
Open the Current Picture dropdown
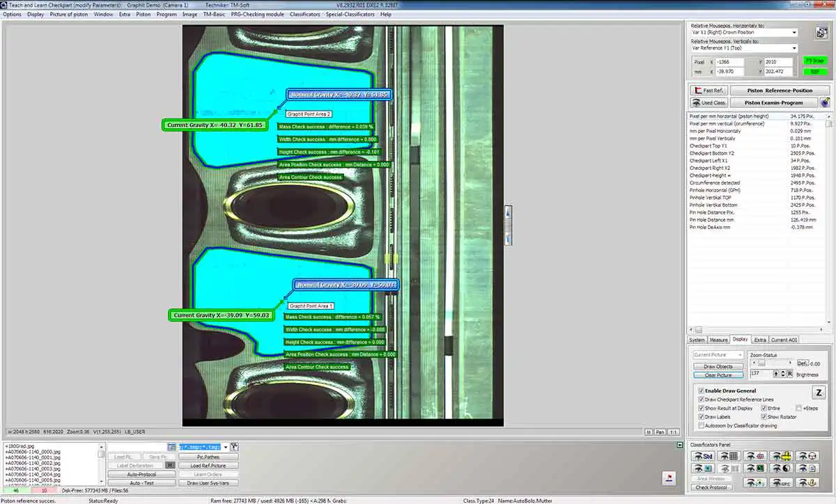click(x=718, y=355)
